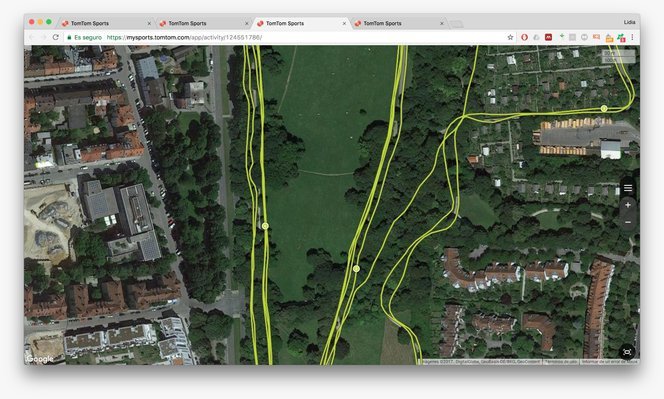The image size is (664, 399).
Task: Select the track marker on the left path
Action: pos(265,226)
